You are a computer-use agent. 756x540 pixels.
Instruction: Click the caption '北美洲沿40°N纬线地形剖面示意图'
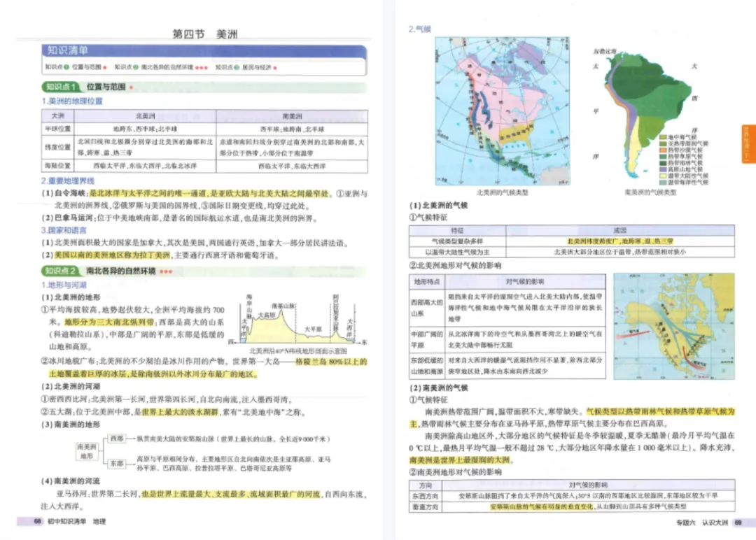point(298,351)
